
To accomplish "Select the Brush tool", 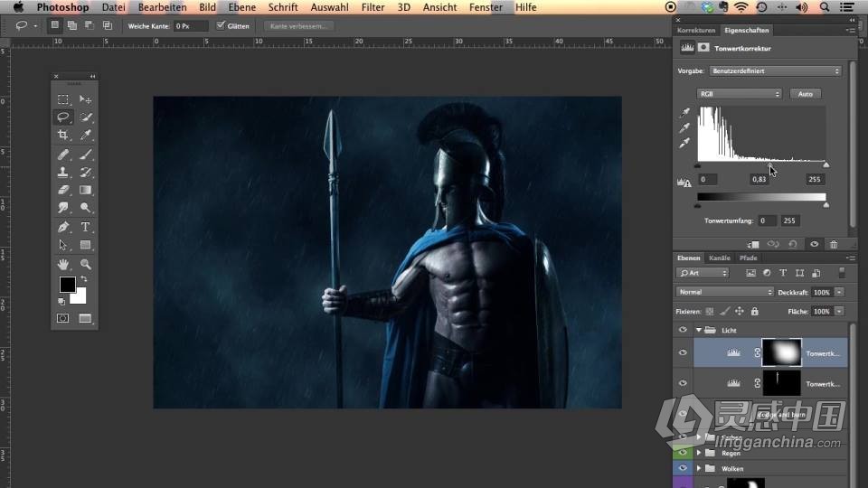I will tap(85, 155).
